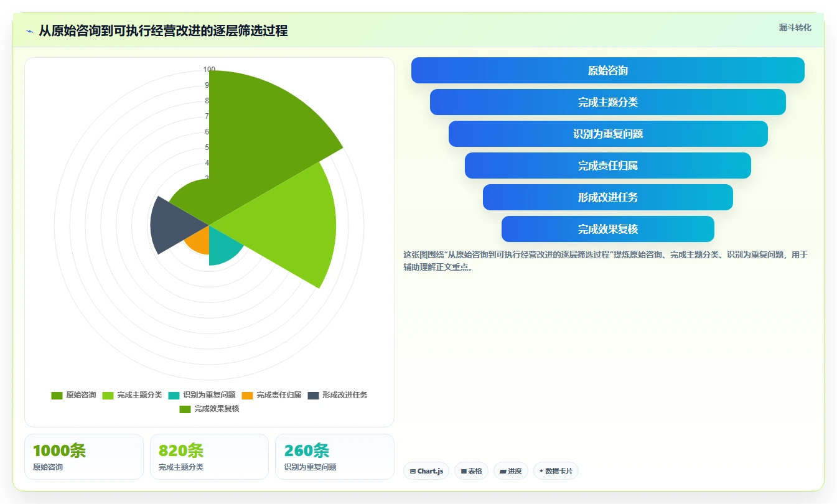This screenshot has height=504, width=837.
Task: Click the 数据卡片 tag chip
Action: pyautogui.click(x=556, y=471)
